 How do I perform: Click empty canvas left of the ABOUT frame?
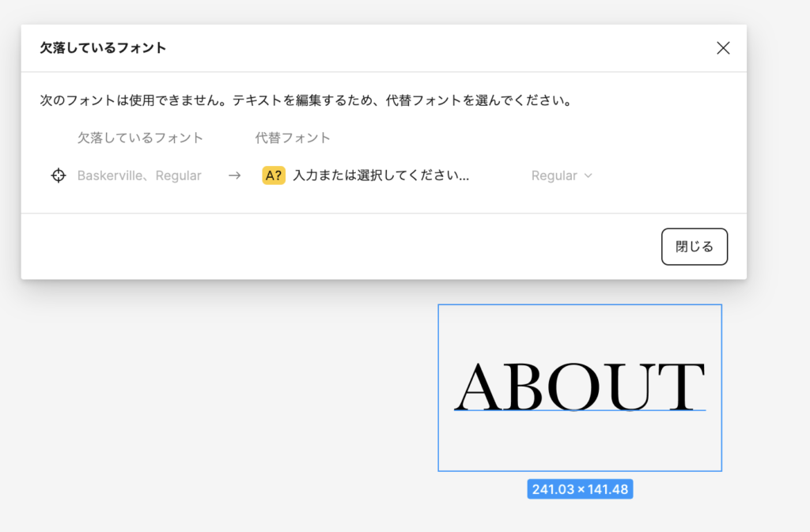[237, 395]
